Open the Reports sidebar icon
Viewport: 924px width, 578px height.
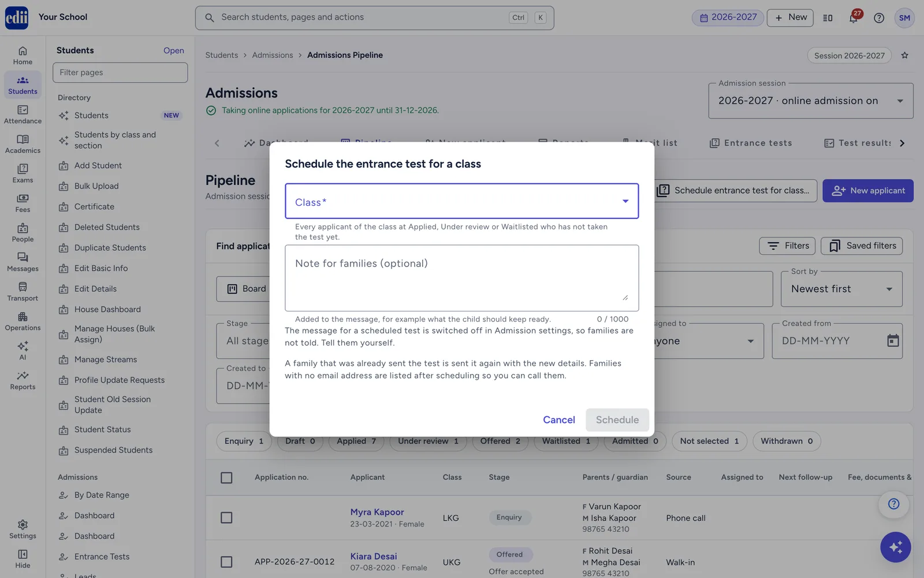click(23, 380)
